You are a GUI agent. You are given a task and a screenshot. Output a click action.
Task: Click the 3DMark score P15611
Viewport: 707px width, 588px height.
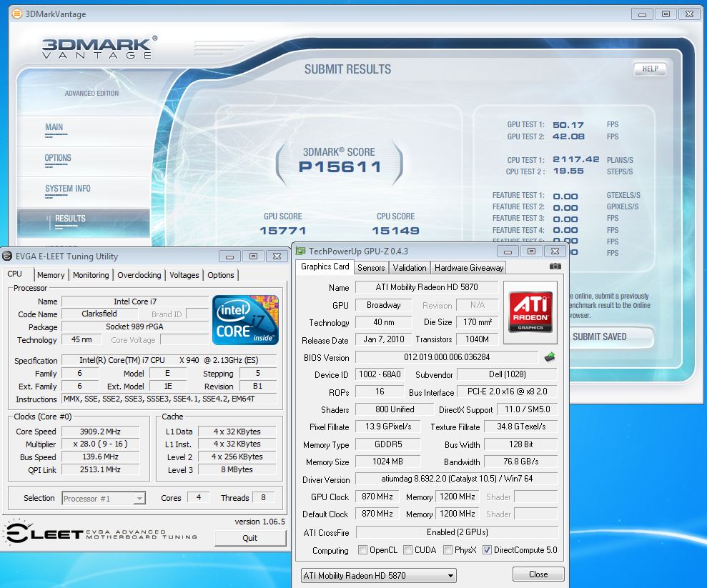coord(340,167)
